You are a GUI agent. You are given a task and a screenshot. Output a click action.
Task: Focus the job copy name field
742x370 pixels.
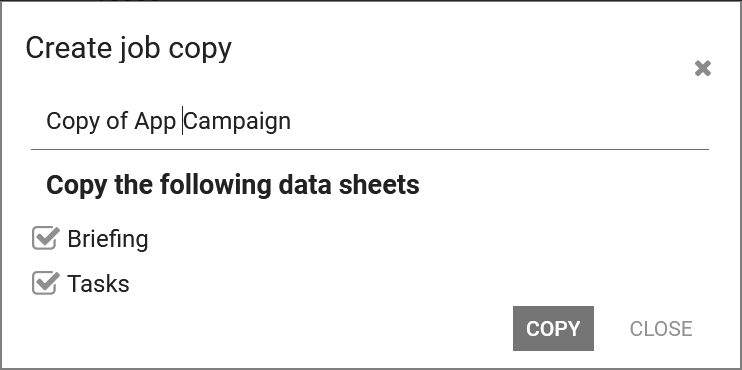(x=370, y=122)
